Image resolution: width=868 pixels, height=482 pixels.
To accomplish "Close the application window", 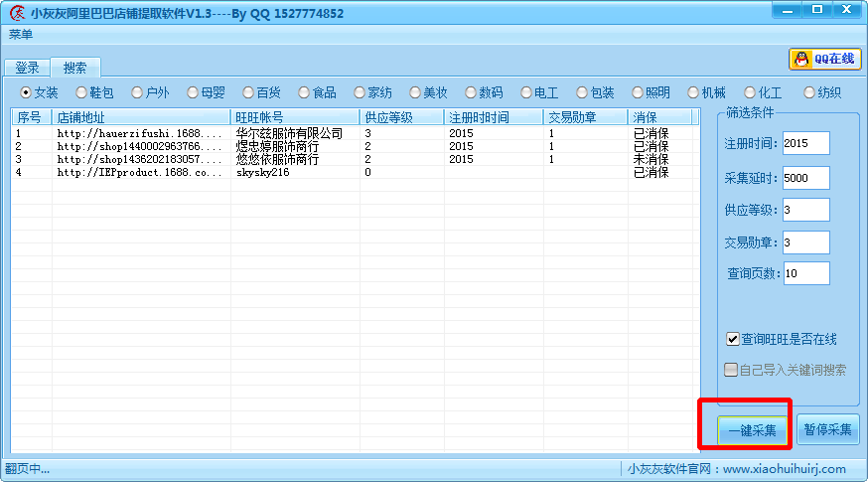I will pyautogui.click(x=847, y=11).
